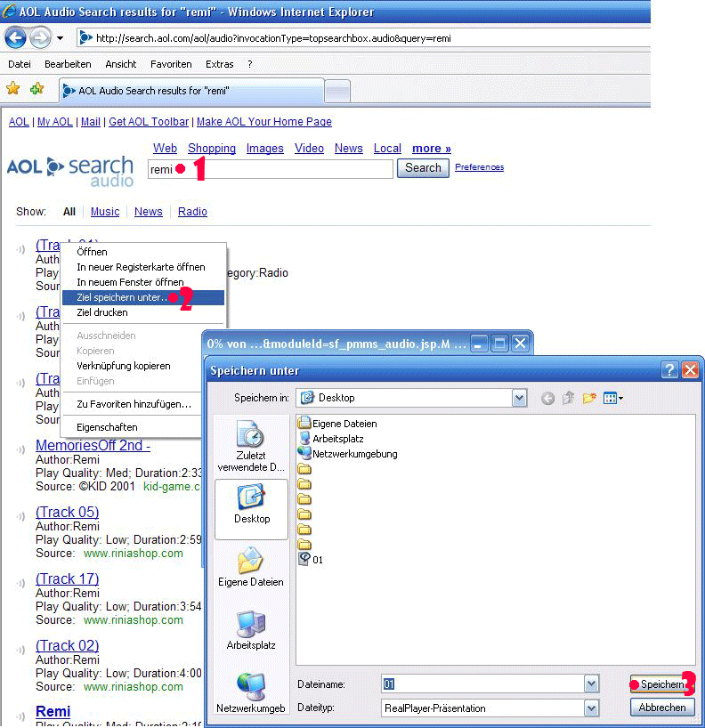Click the Dateiname text field
Viewport: 705px width, 728px height.
tap(482, 684)
